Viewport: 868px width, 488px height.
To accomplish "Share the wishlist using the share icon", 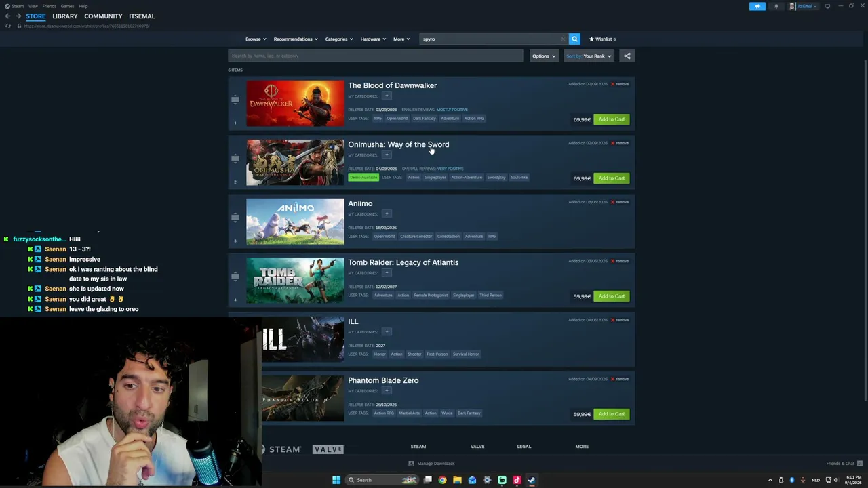I will pyautogui.click(x=627, y=56).
